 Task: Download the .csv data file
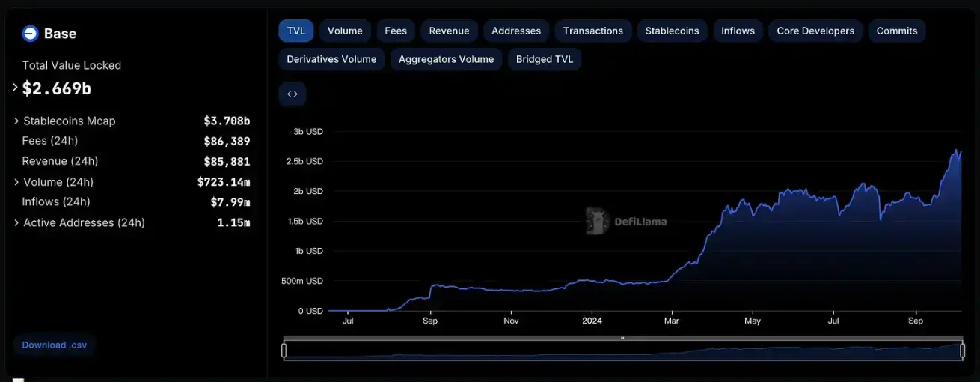pyautogui.click(x=55, y=345)
